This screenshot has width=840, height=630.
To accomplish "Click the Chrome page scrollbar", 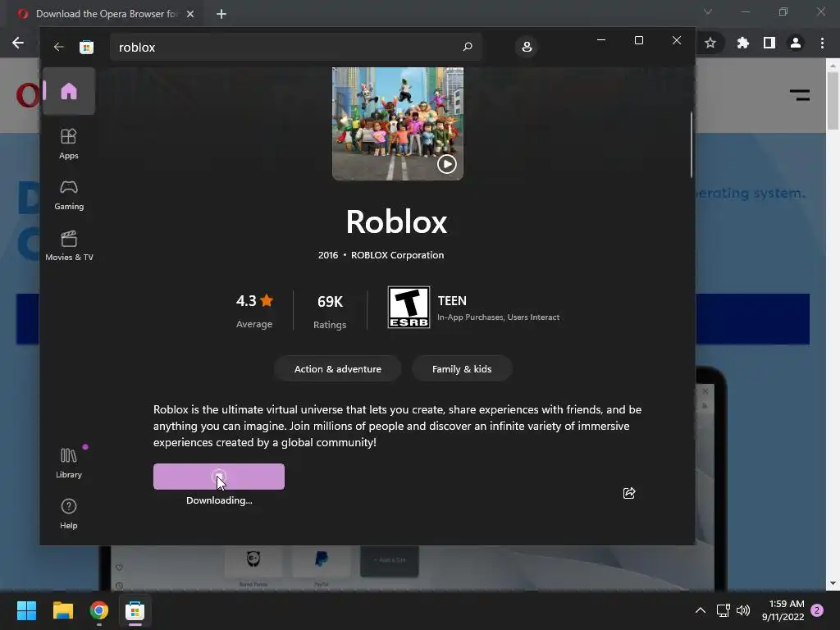I will (833, 99).
